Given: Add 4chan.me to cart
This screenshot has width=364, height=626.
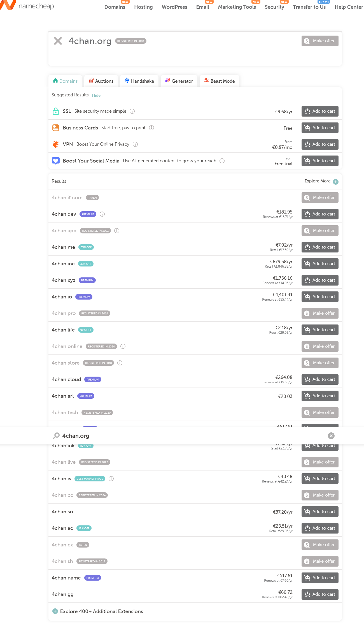Looking at the screenshot, I should click(x=320, y=247).
